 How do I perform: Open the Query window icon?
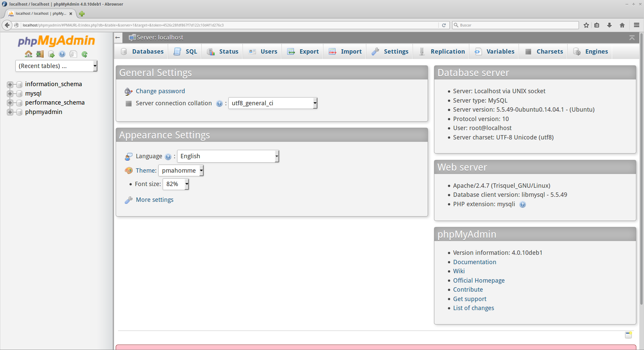point(51,54)
